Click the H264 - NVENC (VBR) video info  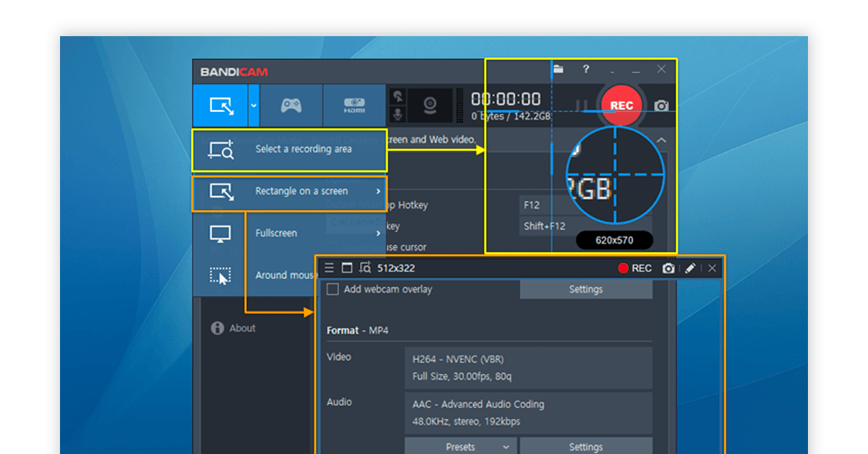click(x=528, y=368)
